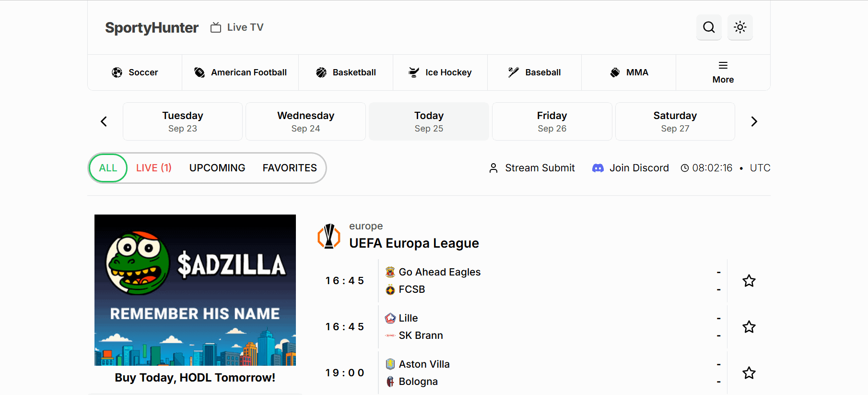Click the Basketball category icon

(321, 72)
